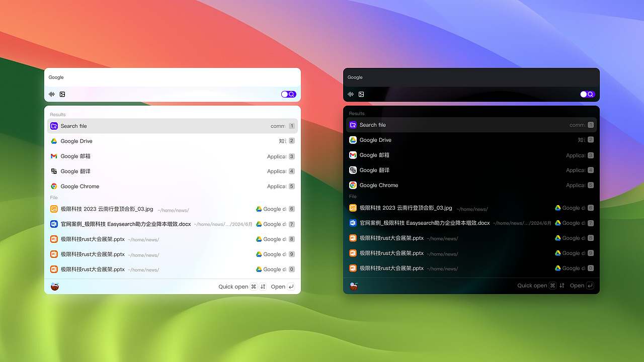Click the 极限科技rust大会展架.pptx row numbered 9, dark window
The height and width of the screenshot is (362, 644).
pos(471,253)
